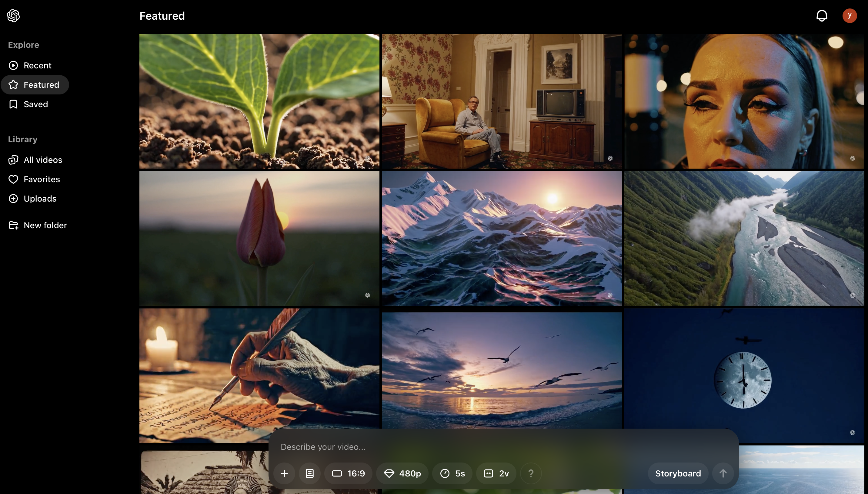The height and width of the screenshot is (494, 868).
Task: Click the question mark help icon
Action: click(x=531, y=473)
